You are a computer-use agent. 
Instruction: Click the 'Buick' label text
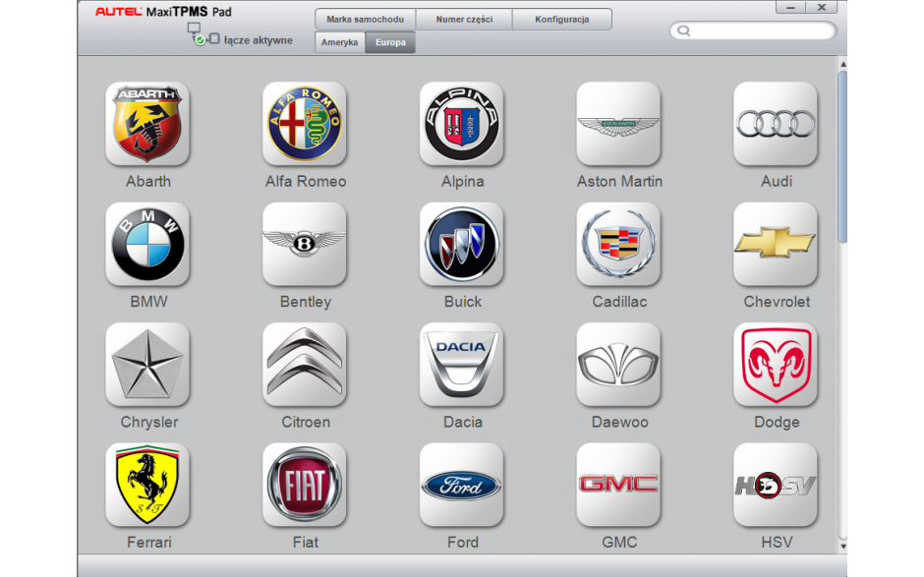click(463, 302)
